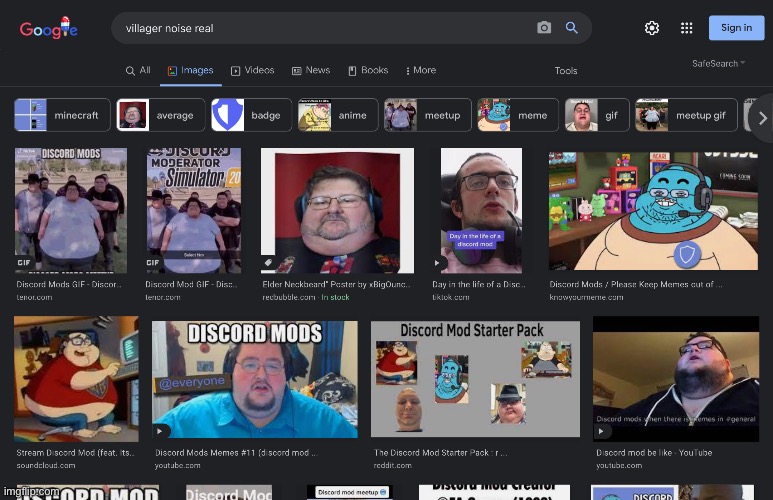Expand the SafeSearch dropdown
Screen dimensions: 773x500
coord(718,63)
